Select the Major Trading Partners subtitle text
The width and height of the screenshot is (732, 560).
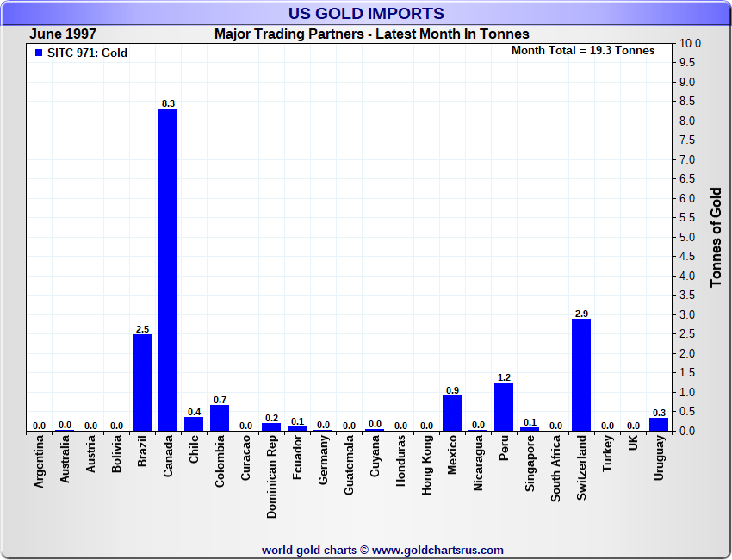click(x=371, y=34)
